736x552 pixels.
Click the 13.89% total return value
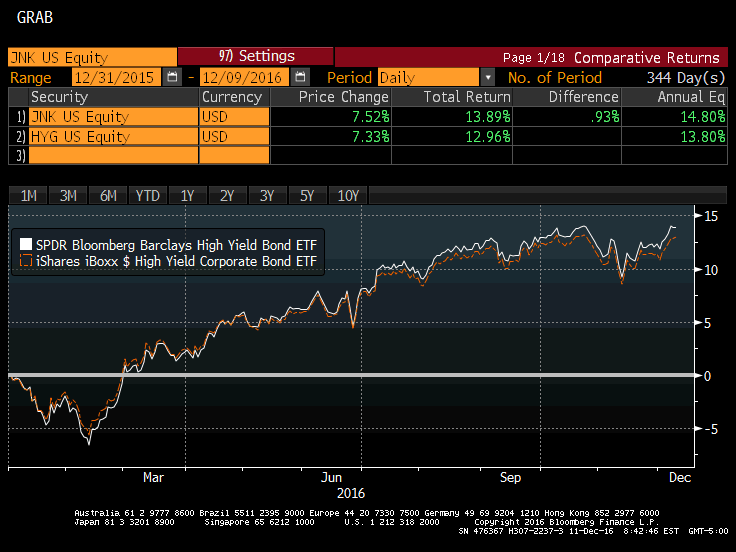[x=488, y=116]
